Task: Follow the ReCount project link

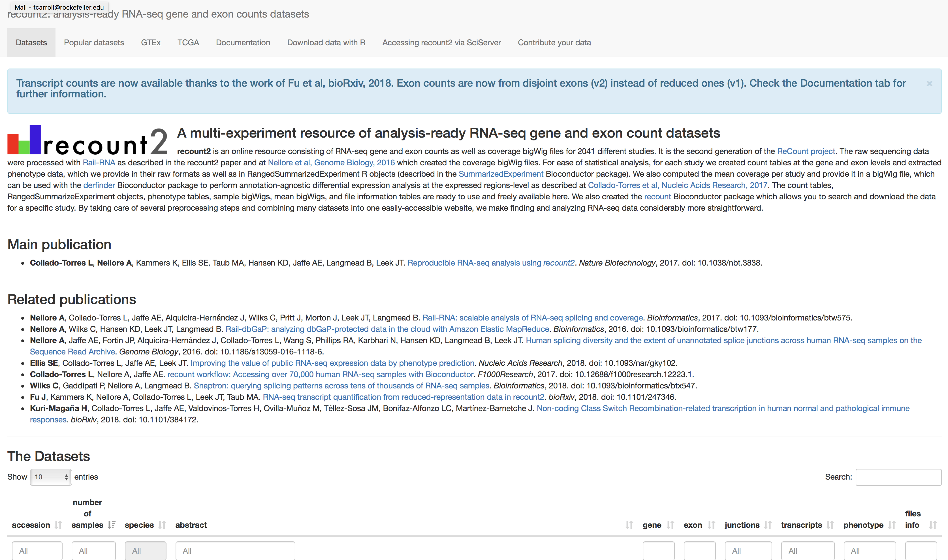Action: 806,151
